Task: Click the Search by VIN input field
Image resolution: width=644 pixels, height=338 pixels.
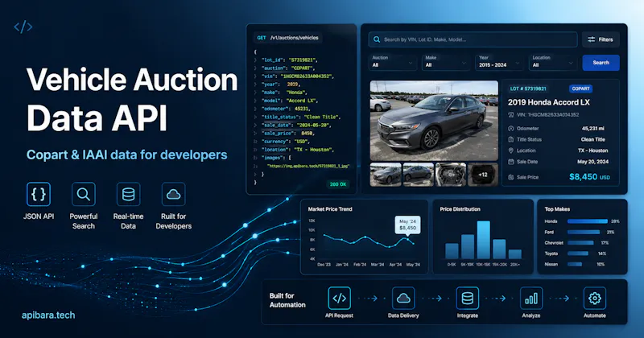Action: pos(473,39)
